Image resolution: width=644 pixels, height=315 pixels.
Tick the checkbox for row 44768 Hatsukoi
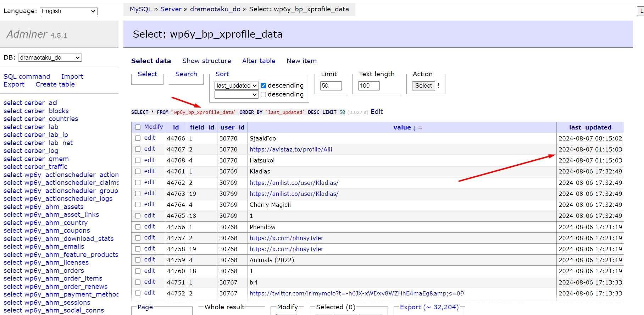(138, 160)
